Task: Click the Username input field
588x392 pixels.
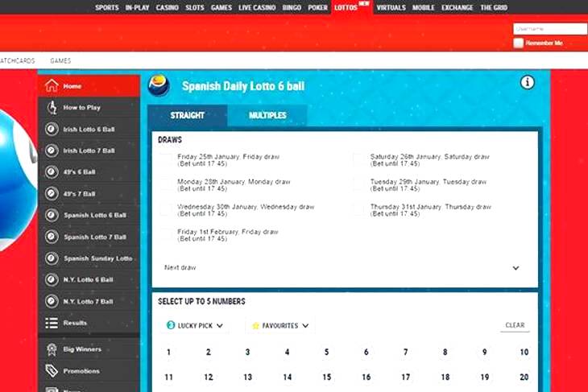Action: click(550, 28)
